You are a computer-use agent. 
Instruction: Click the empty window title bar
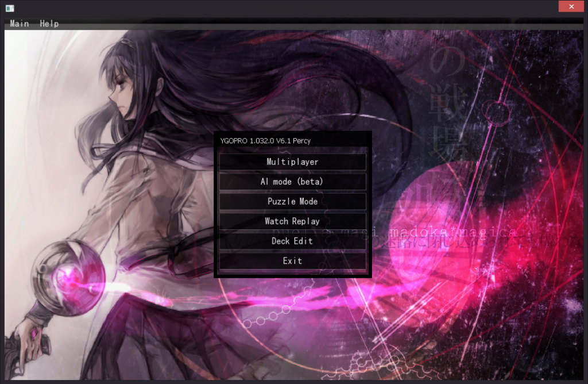[287, 8]
